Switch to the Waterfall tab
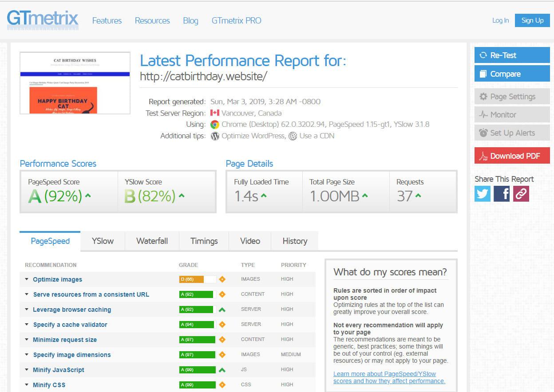This screenshot has height=392, width=554. click(152, 241)
